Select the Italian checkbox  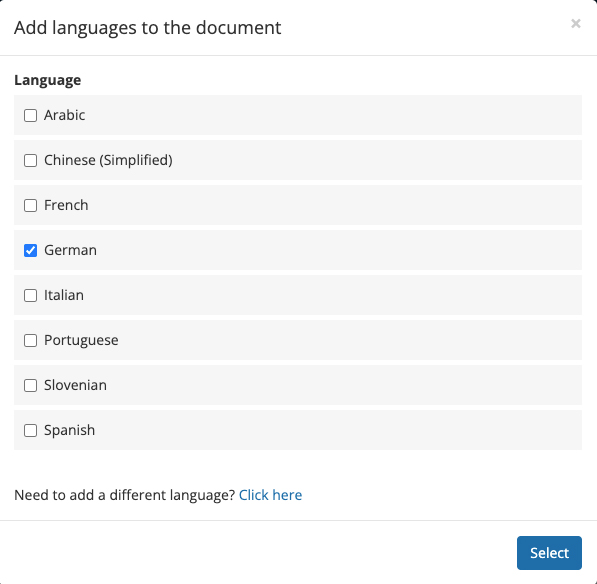30,295
